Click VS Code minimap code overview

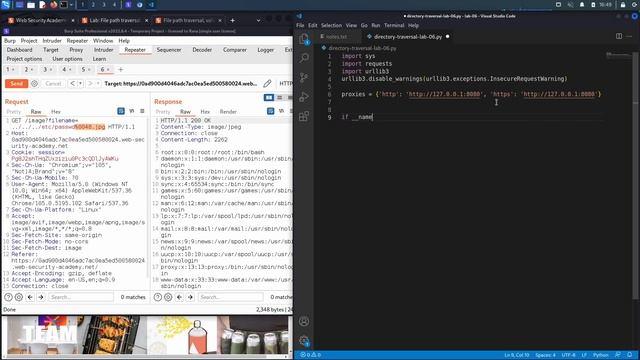click(618, 55)
